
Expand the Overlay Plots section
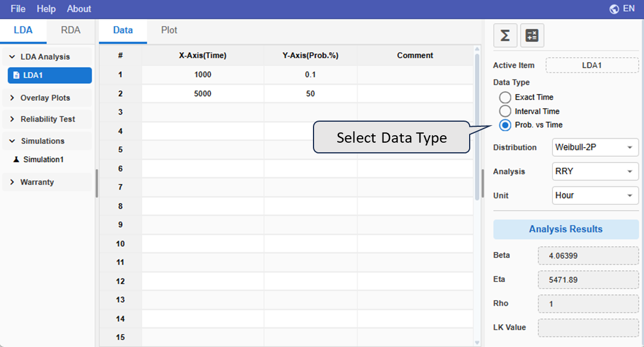12,98
